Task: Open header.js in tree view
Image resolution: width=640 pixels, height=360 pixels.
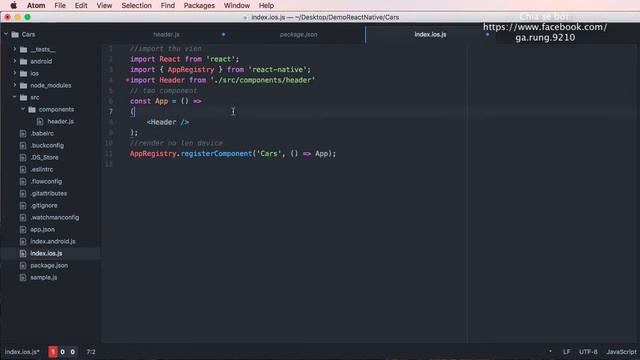Action: point(60,122)
